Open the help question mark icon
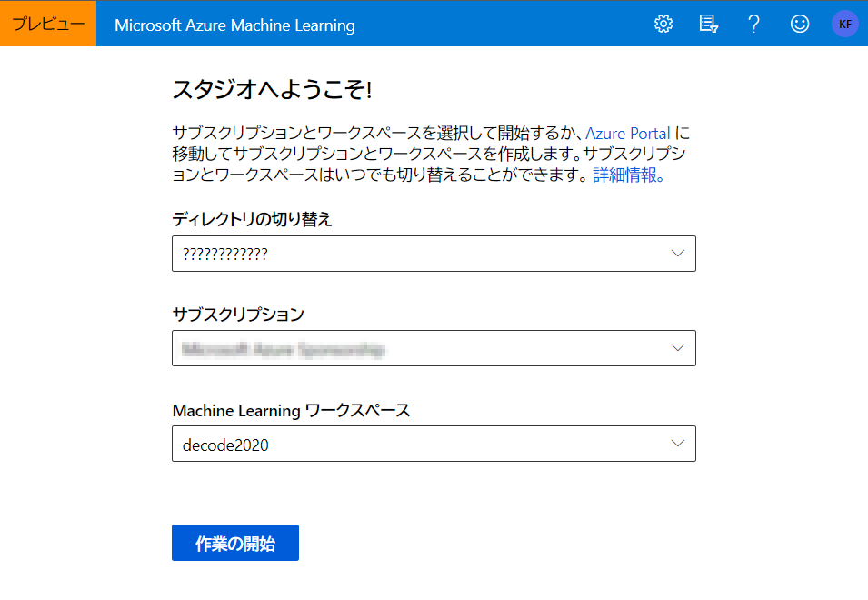868x600 pixels. 753,24
